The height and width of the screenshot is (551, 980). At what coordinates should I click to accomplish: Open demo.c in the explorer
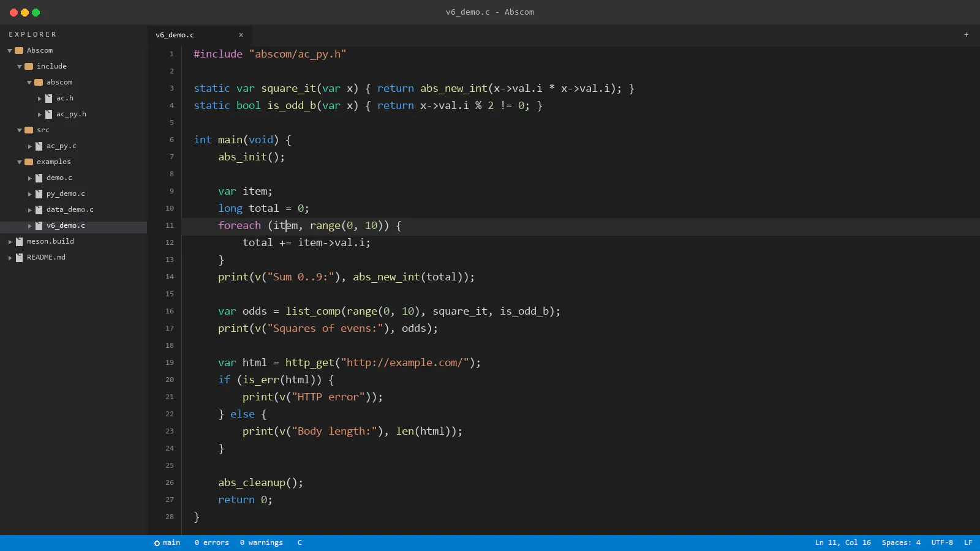(x=59, y=178)
